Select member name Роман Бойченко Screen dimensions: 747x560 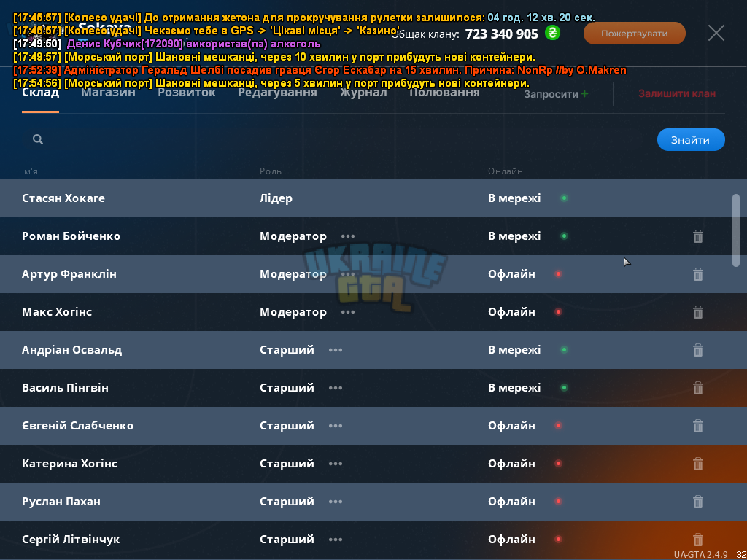pos(71,236)
